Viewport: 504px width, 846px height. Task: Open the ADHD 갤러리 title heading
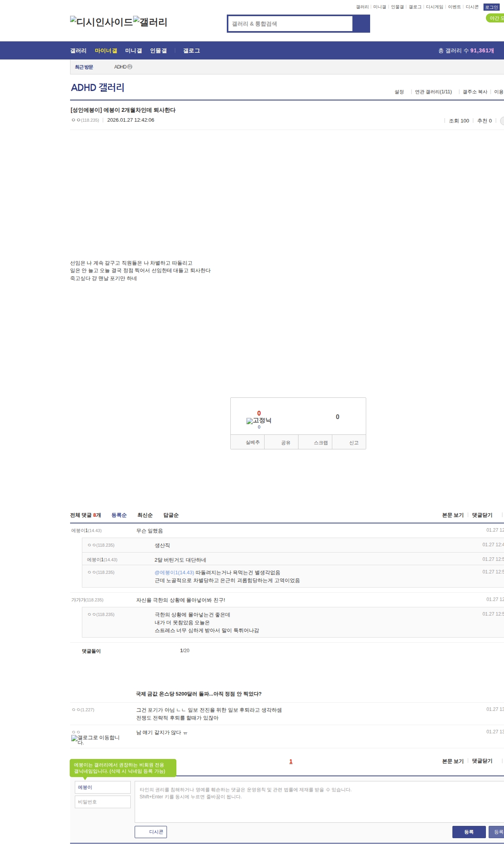98,87
